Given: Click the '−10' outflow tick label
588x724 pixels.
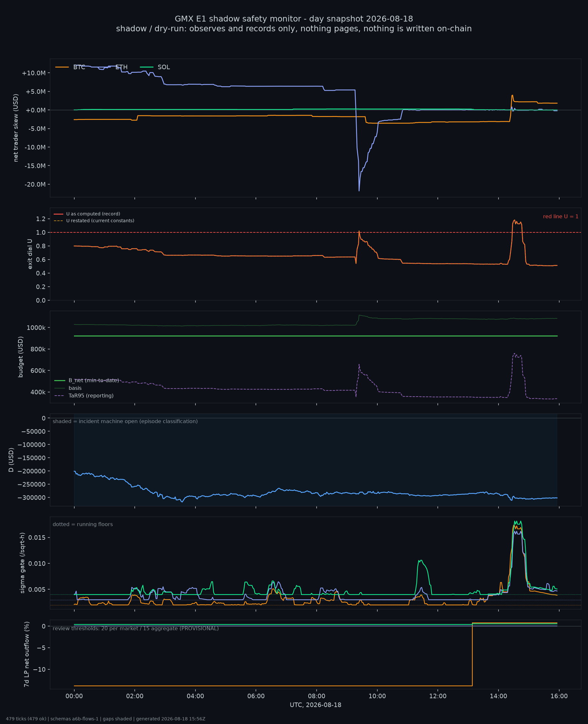Looking at the screenshot, I should tap(39, 670).
